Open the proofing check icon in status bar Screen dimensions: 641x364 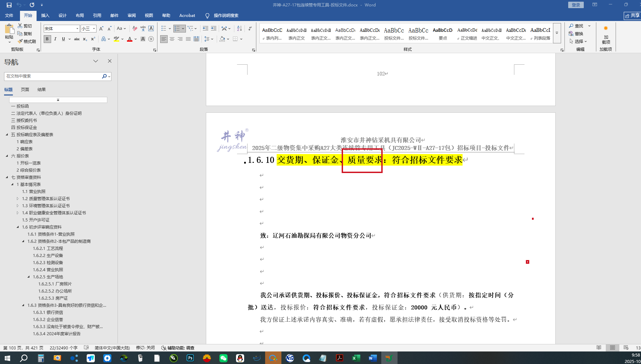tap(86, 348)
